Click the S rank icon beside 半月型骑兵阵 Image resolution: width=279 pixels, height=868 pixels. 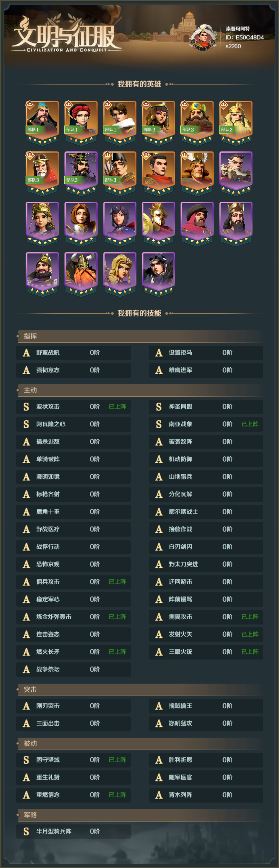(x=26, y=831)
